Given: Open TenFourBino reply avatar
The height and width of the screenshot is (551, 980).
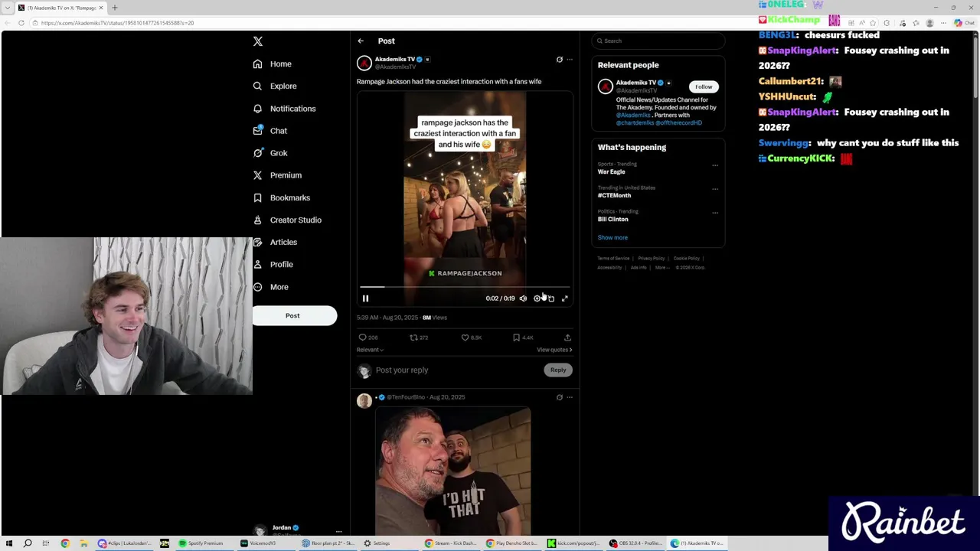Looking at the screenshot, I should [364, 401].
